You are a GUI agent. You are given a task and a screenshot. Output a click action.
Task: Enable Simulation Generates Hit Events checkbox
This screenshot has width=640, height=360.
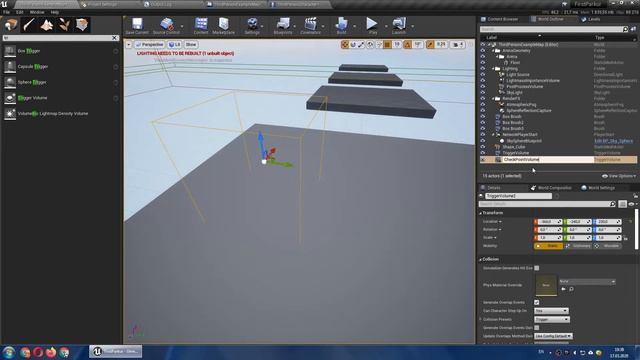click(537, 268)
